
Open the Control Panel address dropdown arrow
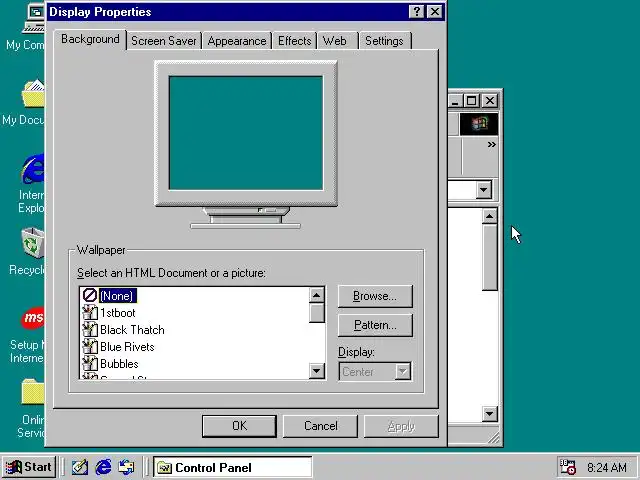[x=484, y=190]
